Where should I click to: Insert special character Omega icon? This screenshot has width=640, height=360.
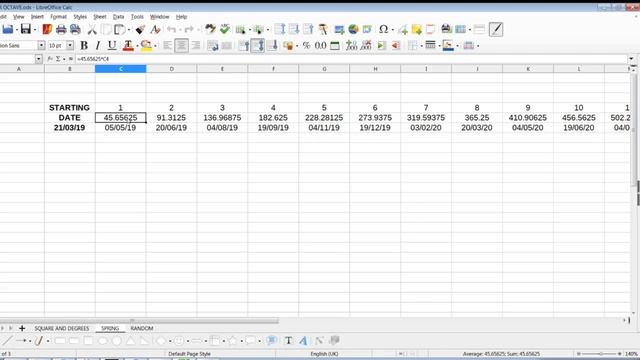383,29
